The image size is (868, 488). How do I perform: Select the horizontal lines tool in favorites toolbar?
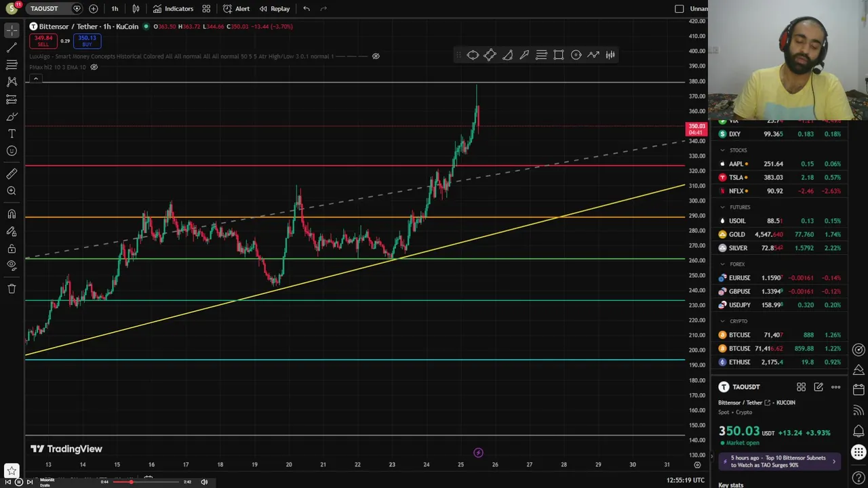coord(541,55)
